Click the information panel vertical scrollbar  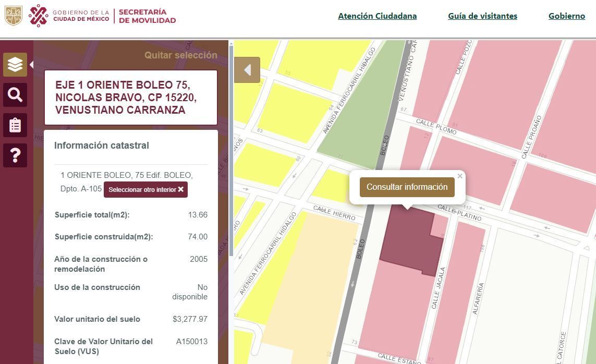click(x=231, y=156)
